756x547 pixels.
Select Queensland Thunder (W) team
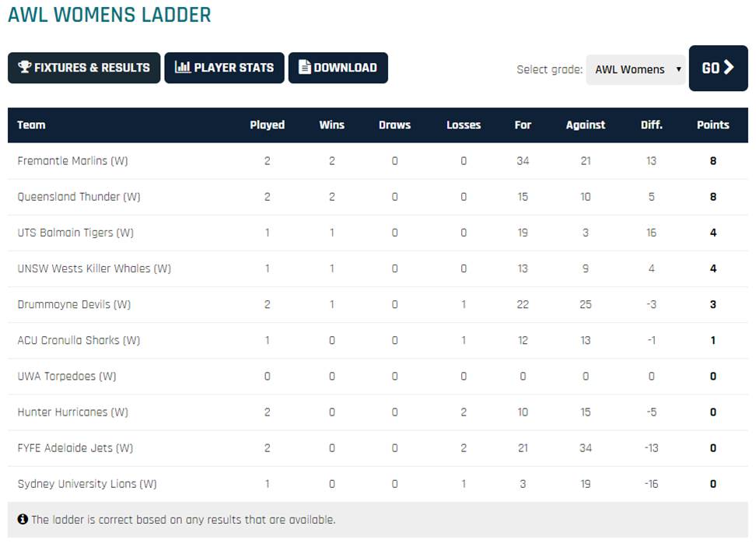79,197
